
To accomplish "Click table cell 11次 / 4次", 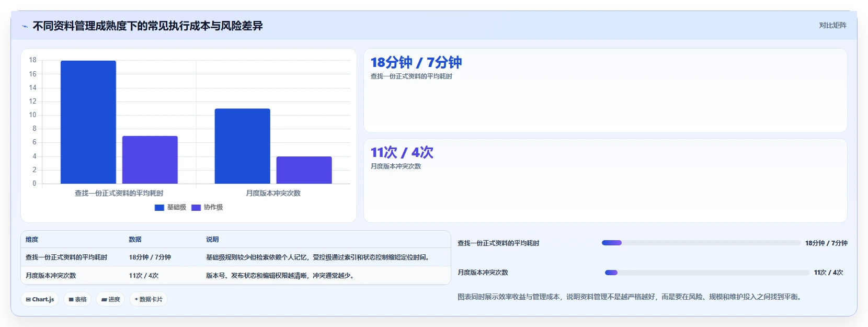I will click(x=144, y=276).
